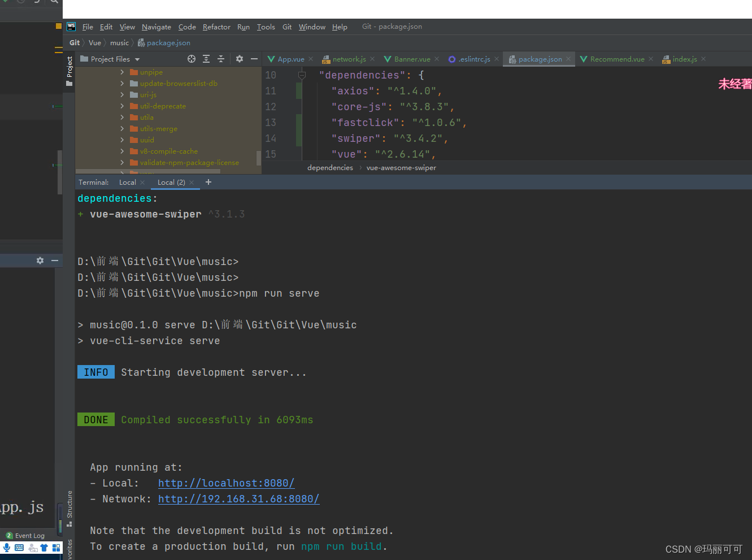Click package.json in the navigation breadcrumb
Screen dimensions: 752x560
pyautogui.click(x=164, y=42)
